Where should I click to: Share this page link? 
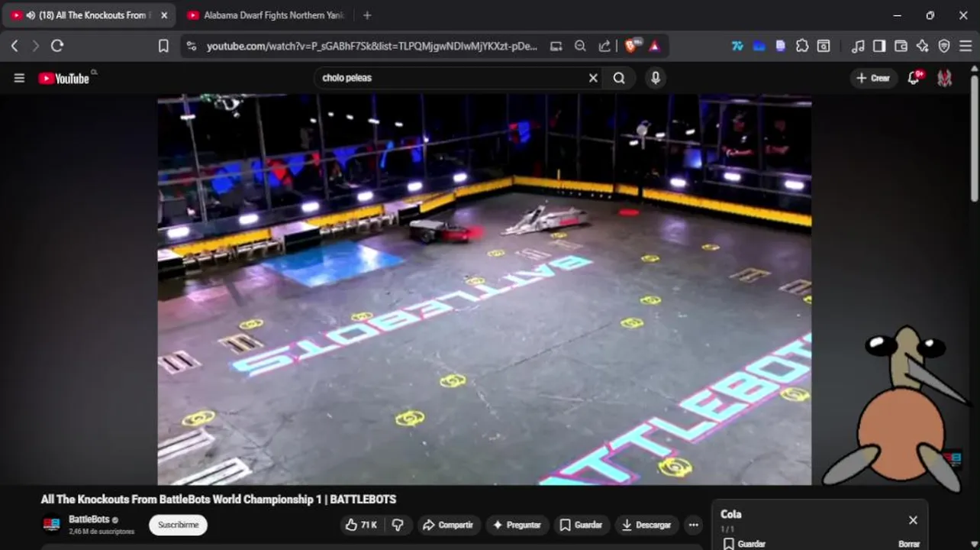coord(604,46)
